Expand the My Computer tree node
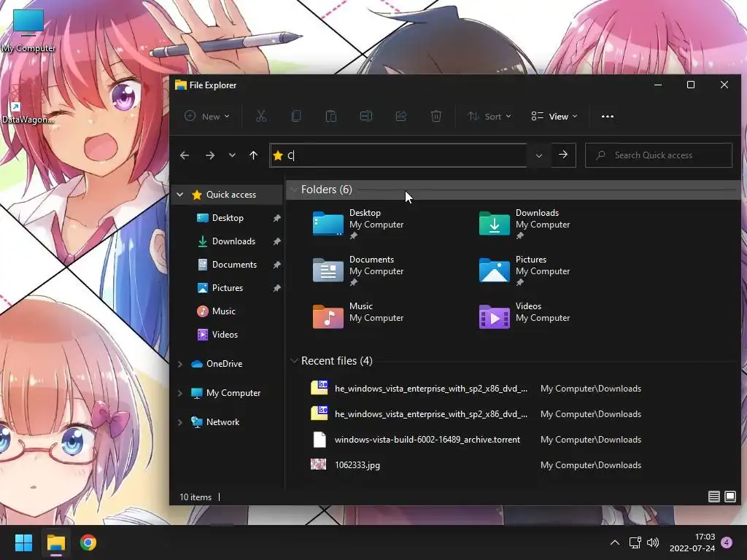Screen dimensions: 747x560 tap(179, 393)
